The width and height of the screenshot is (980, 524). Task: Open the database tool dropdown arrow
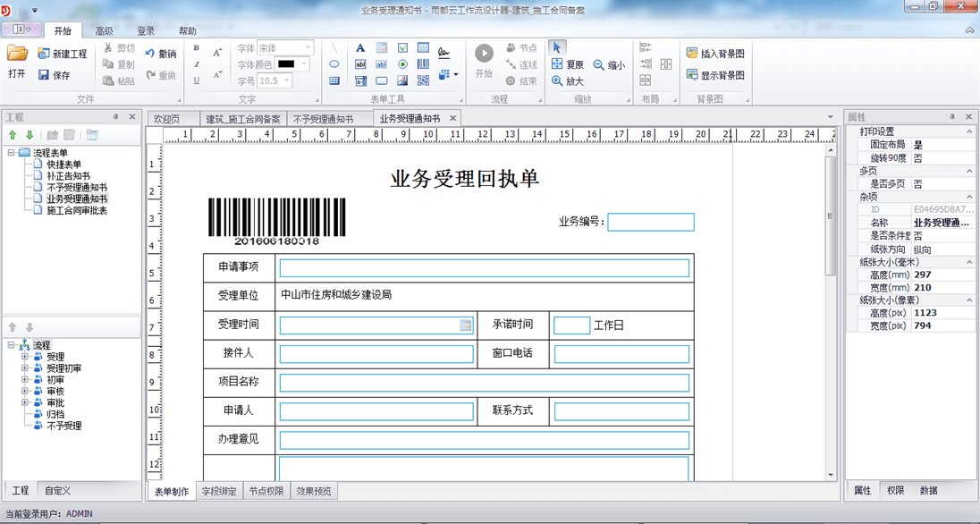[456, 75]
